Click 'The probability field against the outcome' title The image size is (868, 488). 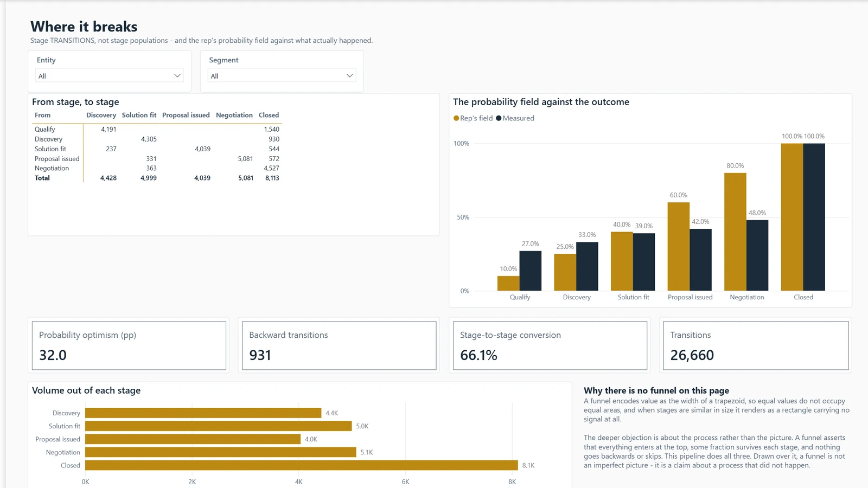click(541, 102)
